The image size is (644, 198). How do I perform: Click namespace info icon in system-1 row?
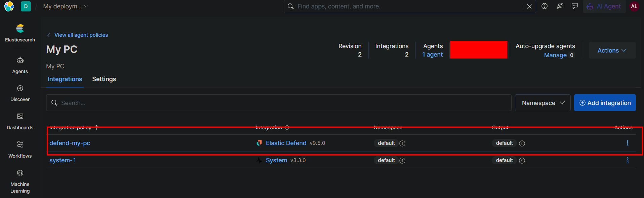click(402, 161)
